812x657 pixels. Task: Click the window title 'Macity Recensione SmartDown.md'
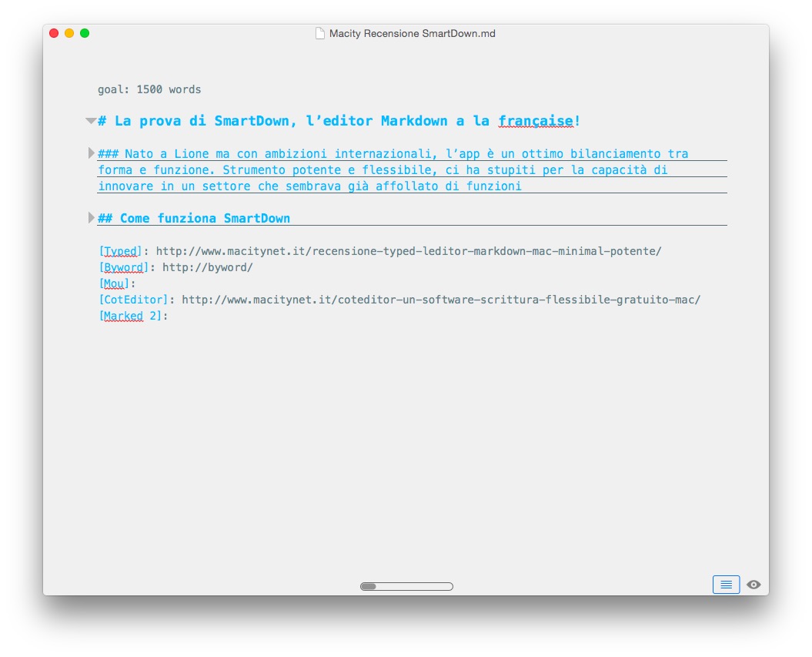point(413,34)
